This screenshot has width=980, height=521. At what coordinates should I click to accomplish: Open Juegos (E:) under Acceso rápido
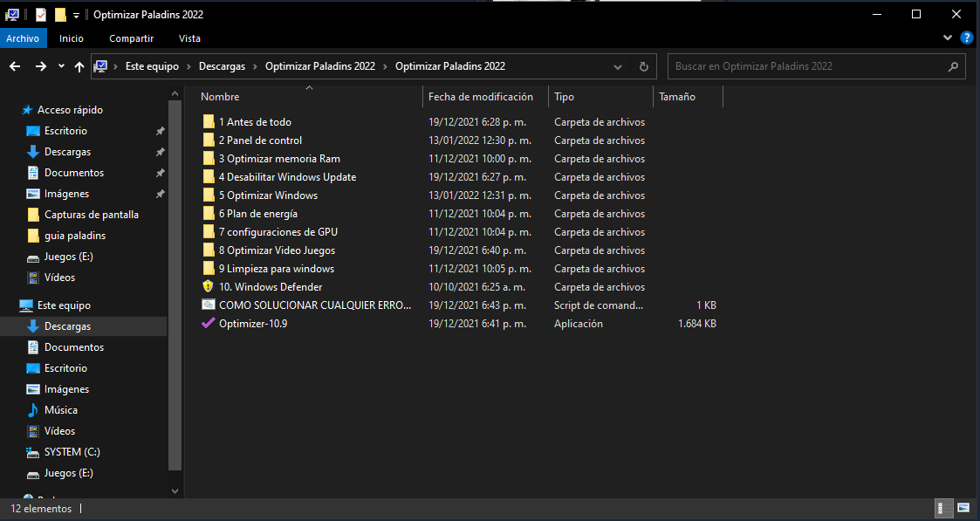point(68,257)
